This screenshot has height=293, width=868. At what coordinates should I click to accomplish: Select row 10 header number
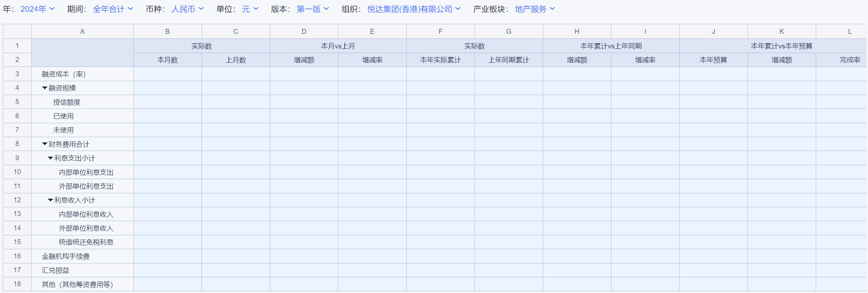tap(17, 172)
